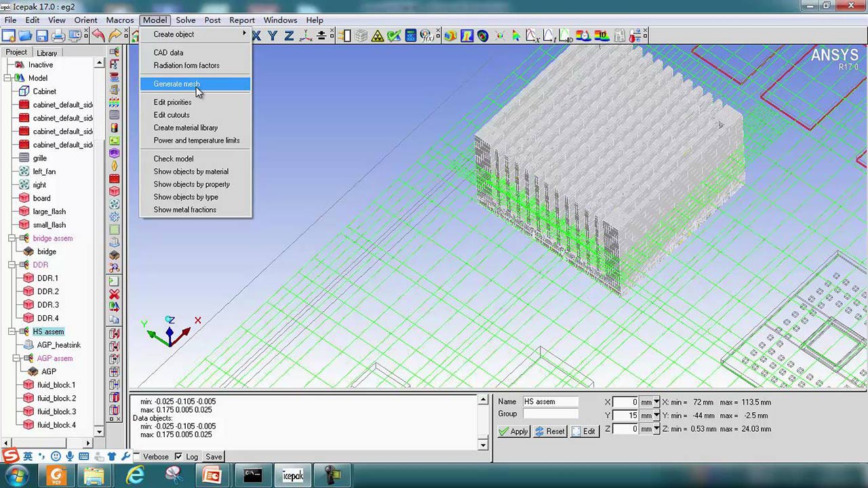Screen dimensions: 868x488
Task: Open the Solve menu
Action: 186,20
